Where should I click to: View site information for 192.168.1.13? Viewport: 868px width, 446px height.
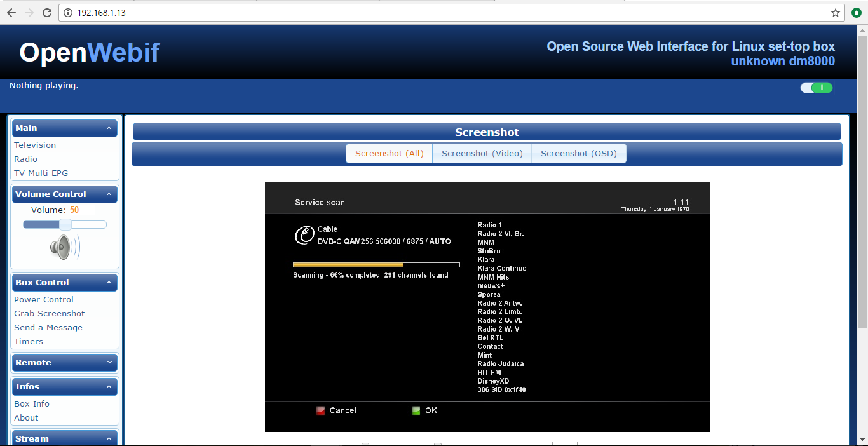tap(69, 13)
